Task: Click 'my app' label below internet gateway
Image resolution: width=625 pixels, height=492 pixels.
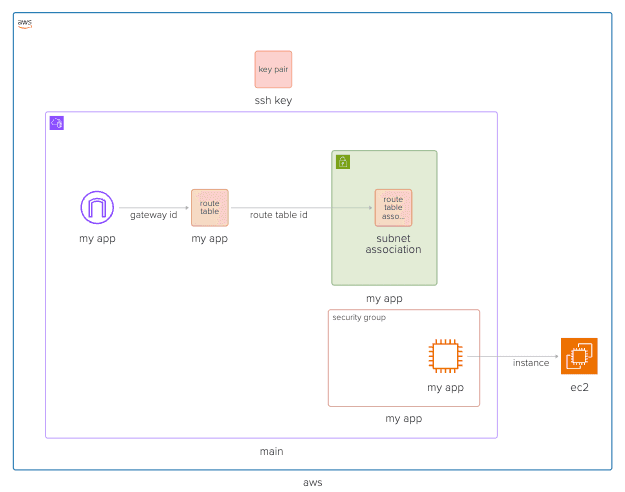Action: pyautogui.click(x=97, y=238)
